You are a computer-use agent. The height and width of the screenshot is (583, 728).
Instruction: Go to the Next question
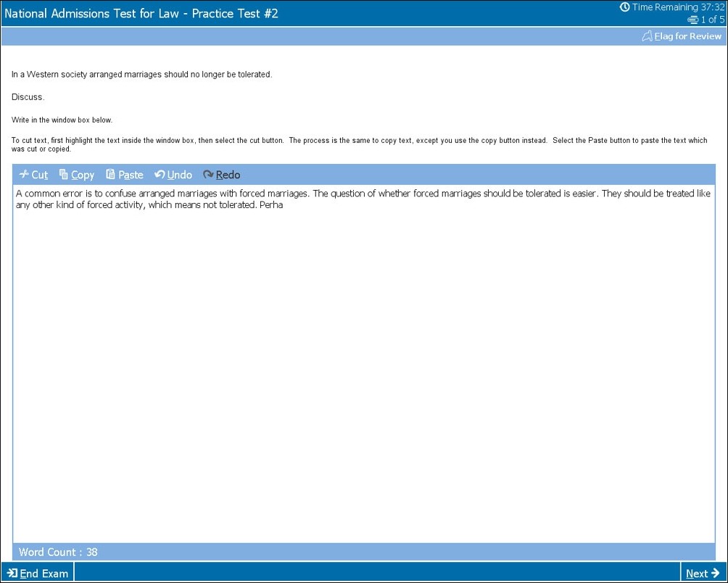click(703, 574)
